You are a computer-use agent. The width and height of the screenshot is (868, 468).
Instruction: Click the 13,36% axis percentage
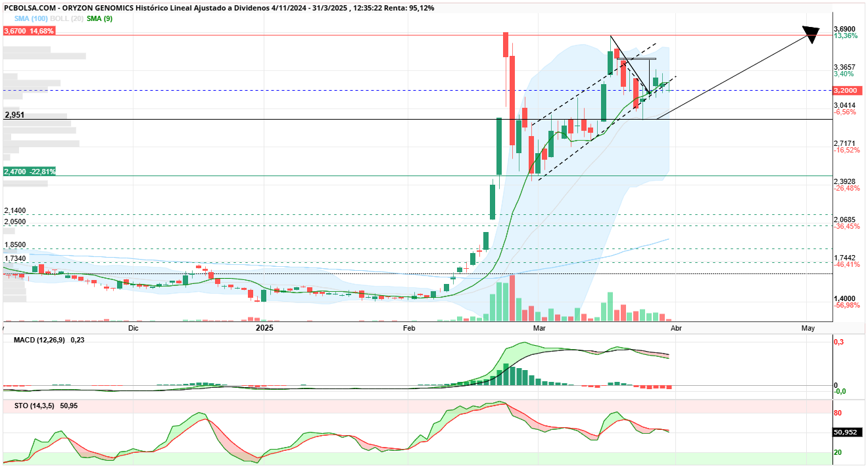(x=846, y=36)
